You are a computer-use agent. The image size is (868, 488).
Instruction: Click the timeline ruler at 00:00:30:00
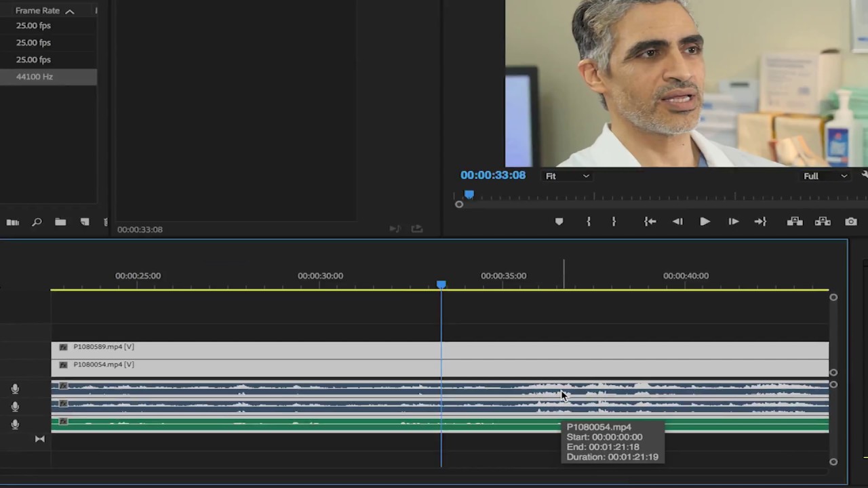(320, 276)
